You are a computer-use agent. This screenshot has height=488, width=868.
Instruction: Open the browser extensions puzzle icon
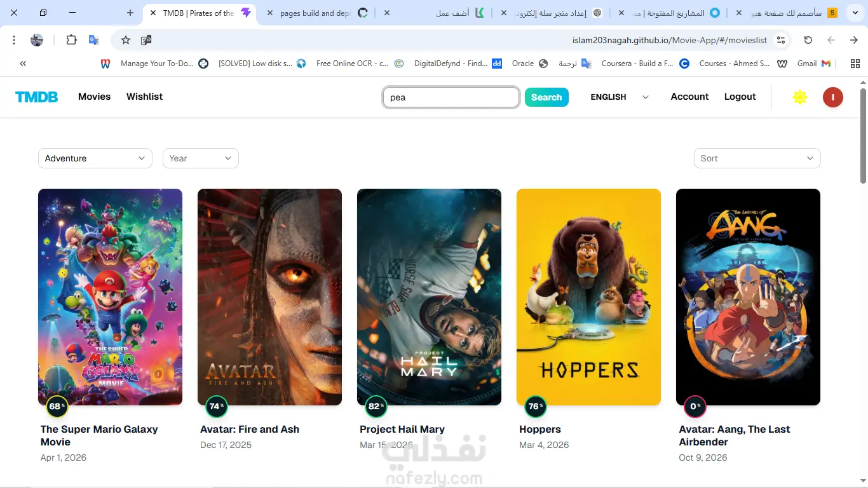pos(71,40)
